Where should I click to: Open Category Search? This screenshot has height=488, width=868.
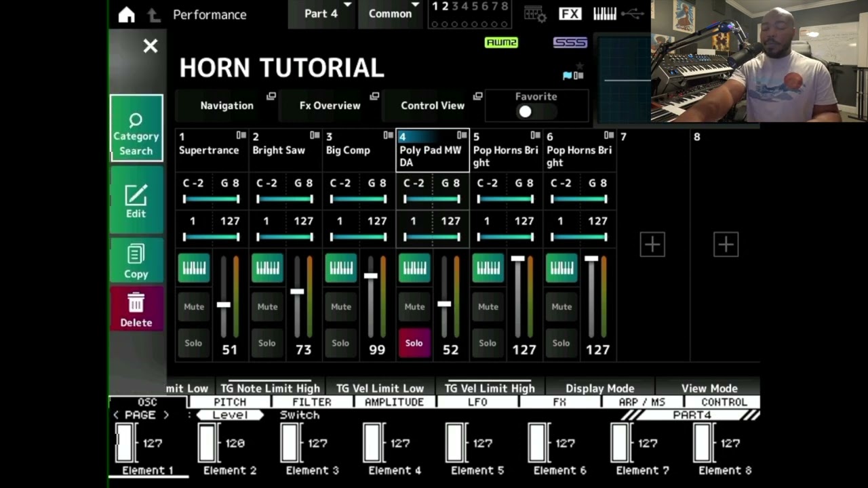coord(136,128)
